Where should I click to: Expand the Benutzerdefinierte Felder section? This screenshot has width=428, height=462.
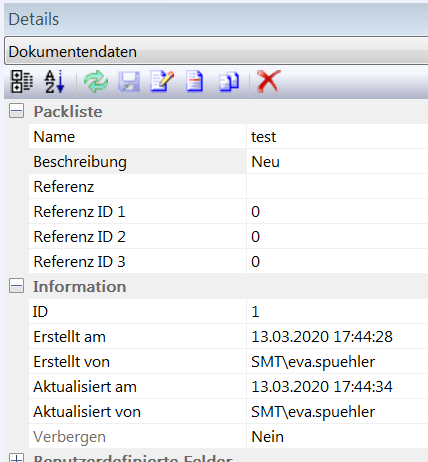tap(16, 458)
